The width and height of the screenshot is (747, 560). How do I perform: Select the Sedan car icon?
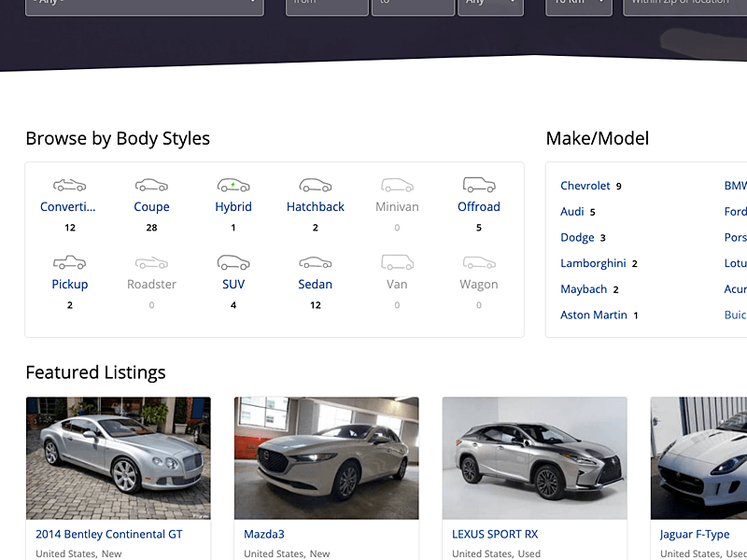(x=316, y=262)
